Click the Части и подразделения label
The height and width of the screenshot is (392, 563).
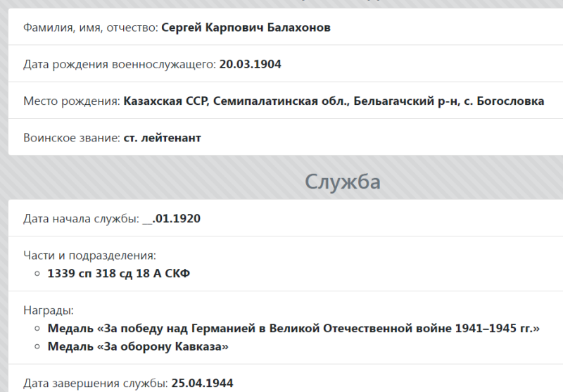90,255
